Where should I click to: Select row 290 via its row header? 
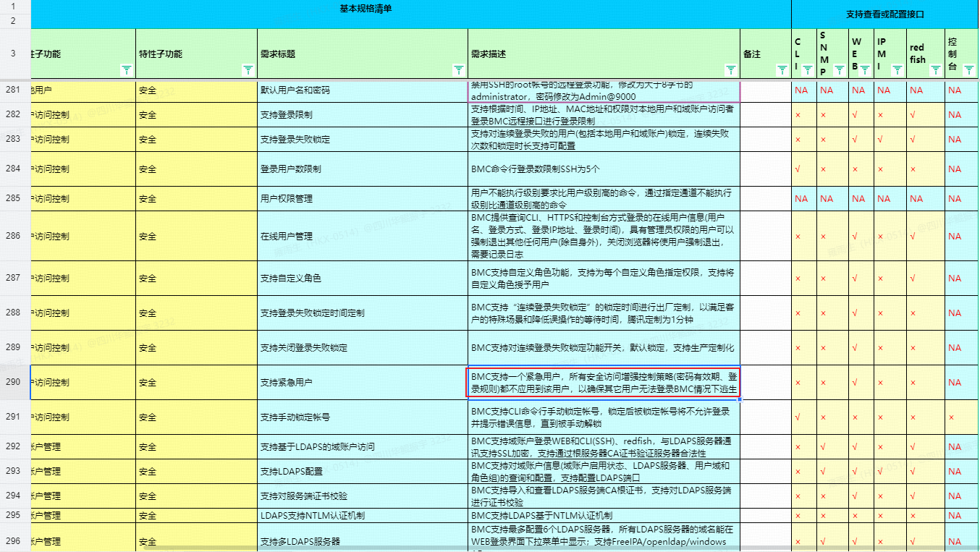point(14,382)
